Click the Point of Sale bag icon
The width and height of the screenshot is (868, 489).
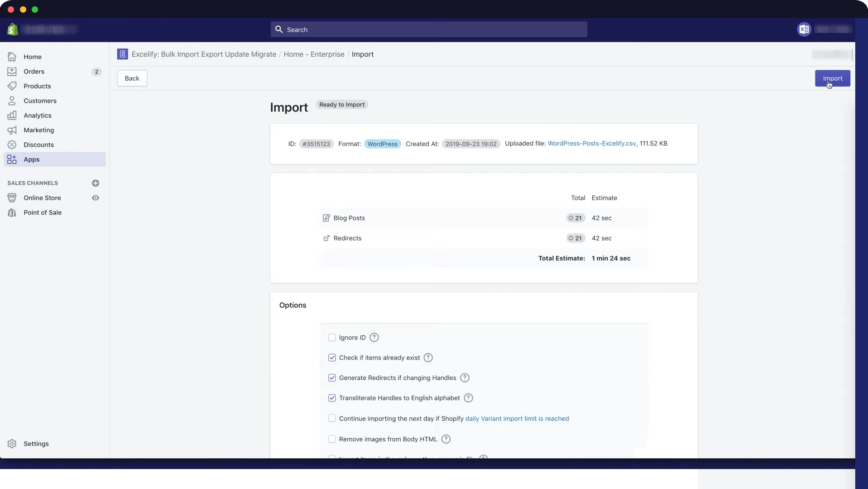12,213
